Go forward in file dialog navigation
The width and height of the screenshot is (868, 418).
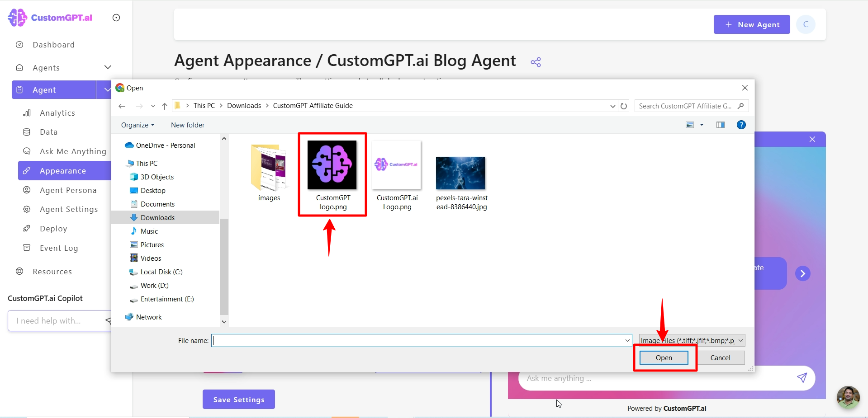click(x=139, y=106)
